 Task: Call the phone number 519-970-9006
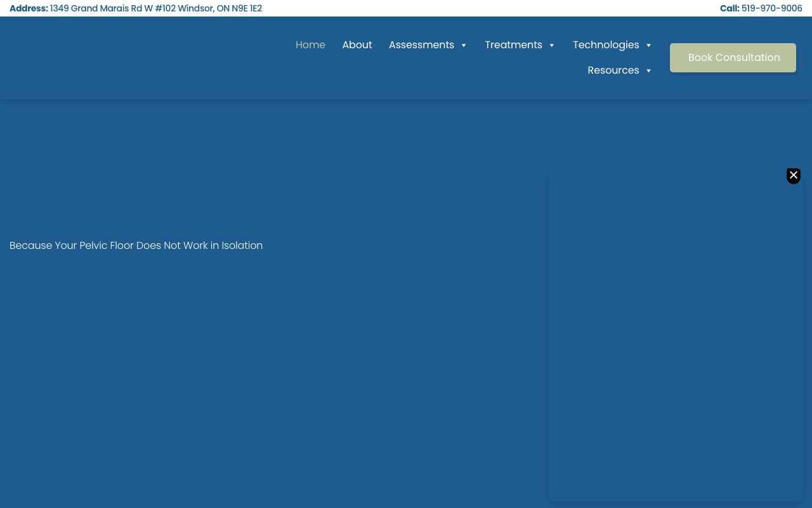pos(771,8)
